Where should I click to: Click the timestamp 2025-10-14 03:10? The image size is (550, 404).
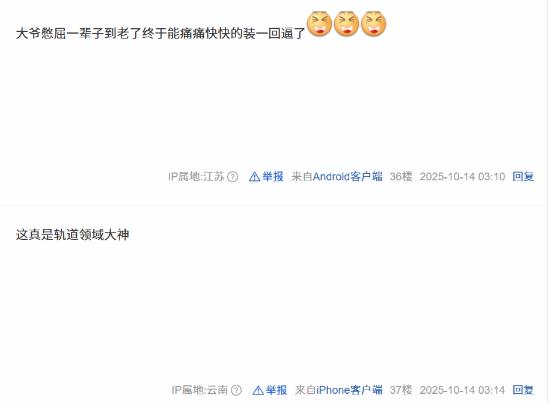[x=462, y=176]
